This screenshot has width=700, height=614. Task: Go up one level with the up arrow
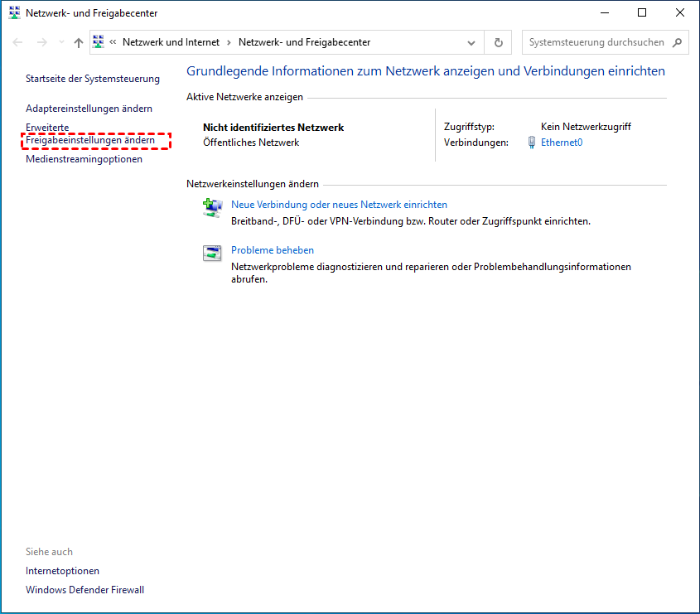tap(79, 42)
